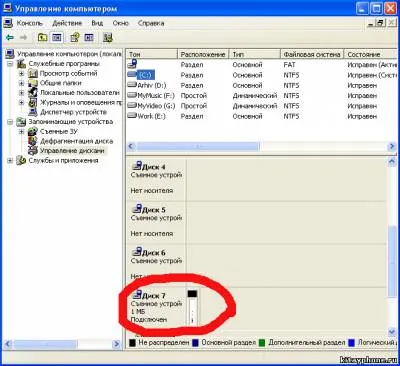Click the Управление дисками tree icon

pyautogui.click(x=33, y=151)
